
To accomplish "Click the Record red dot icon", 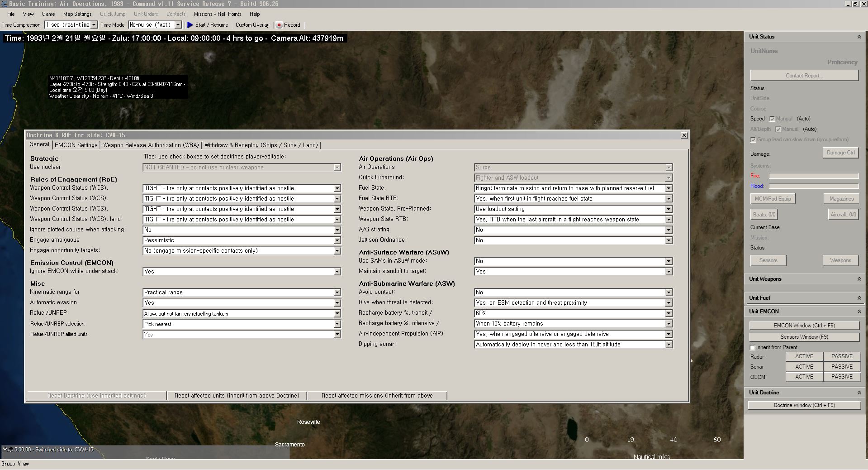I will point(279,25).
